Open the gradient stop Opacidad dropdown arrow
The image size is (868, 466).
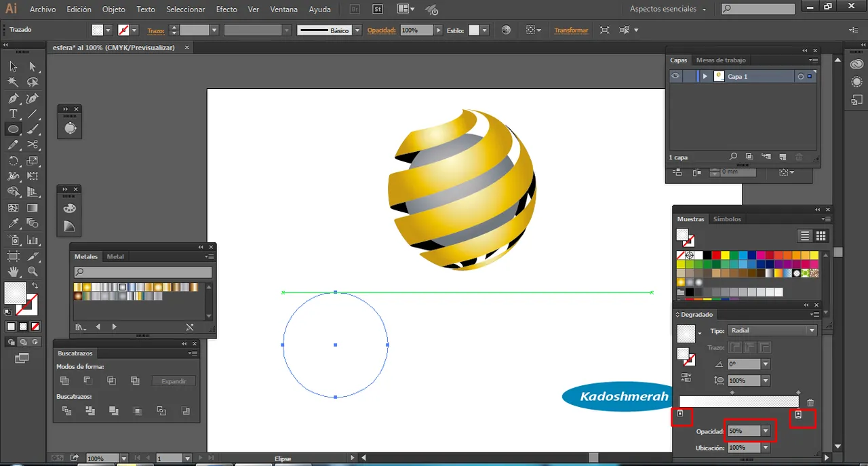(766, 431)
